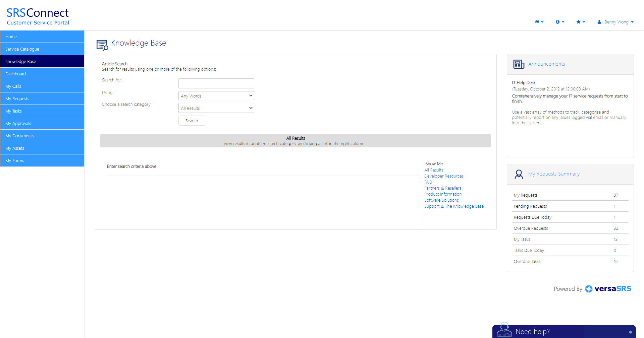View Support & The Knowledge Base category
This screenshot has width=644, height=338.
pos(454,206)
